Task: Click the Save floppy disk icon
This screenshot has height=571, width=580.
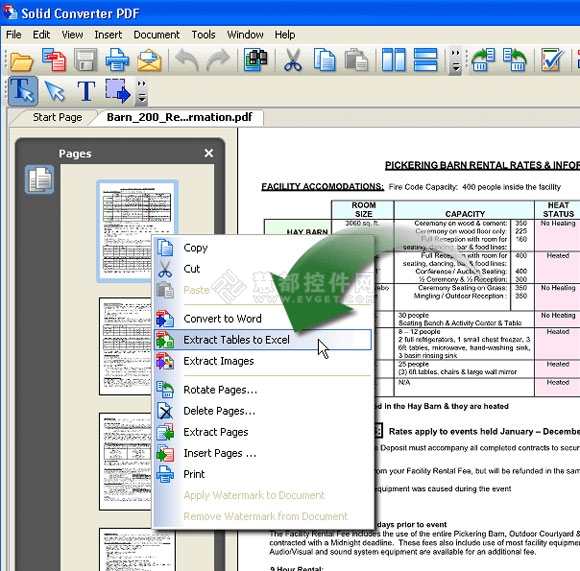Action: pos(85,60)
